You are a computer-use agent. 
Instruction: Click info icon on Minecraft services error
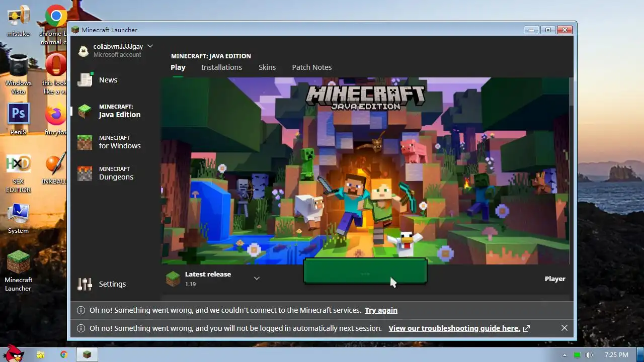click(x=80, y=310)
